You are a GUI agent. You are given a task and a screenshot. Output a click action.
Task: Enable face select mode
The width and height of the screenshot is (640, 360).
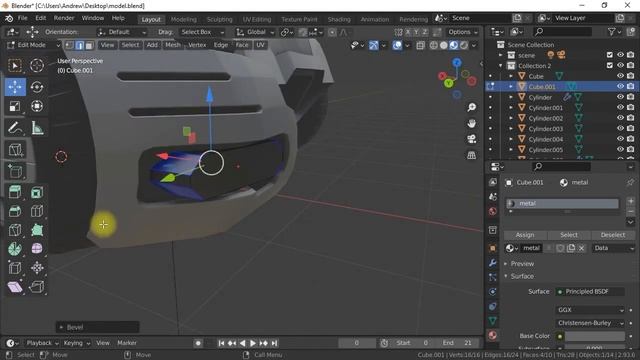89,45
